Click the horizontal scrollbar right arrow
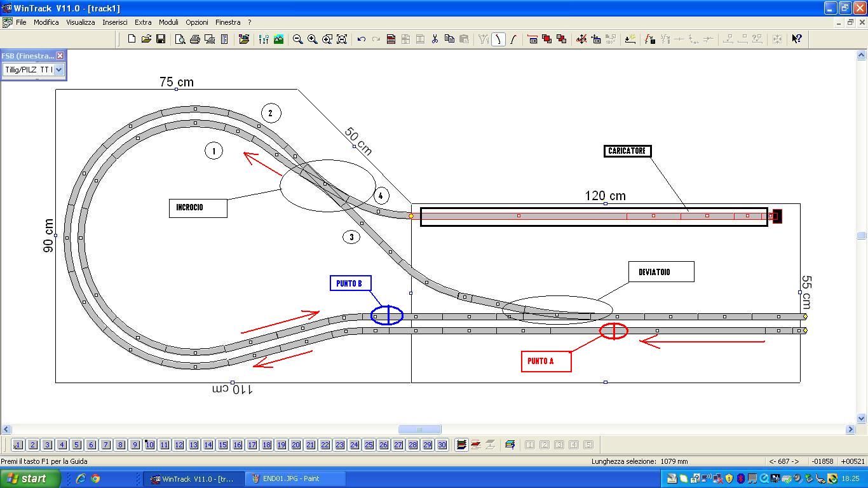 [x=851, y=430]
